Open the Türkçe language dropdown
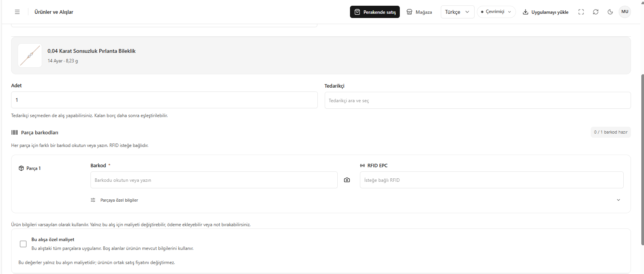Screen dimensions: 644x274 pyautogui.click(x=457, y=12)
